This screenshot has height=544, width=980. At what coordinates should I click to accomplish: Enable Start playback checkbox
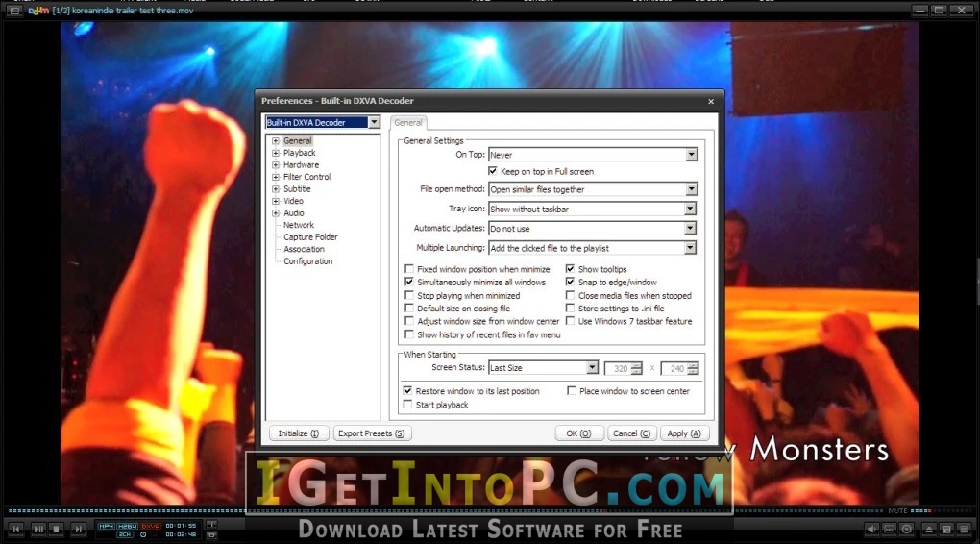(x=407, y=405)
